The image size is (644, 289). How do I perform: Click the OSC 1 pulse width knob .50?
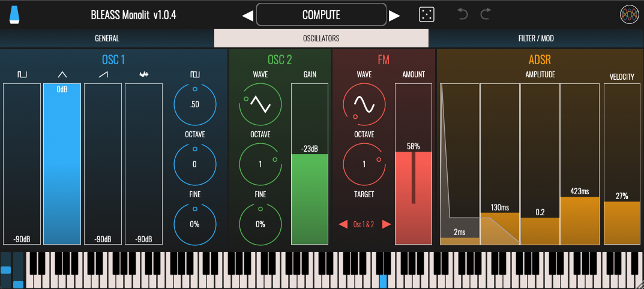coord(194,104)
